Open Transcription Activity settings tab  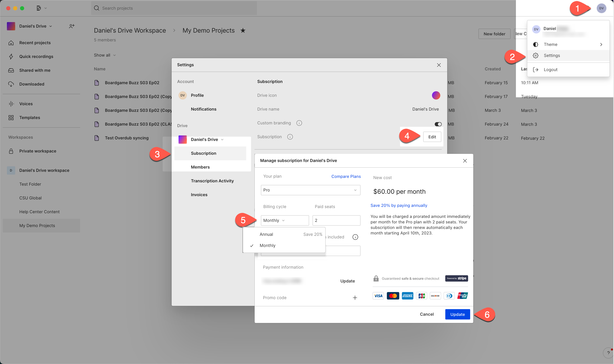[212, 181]
